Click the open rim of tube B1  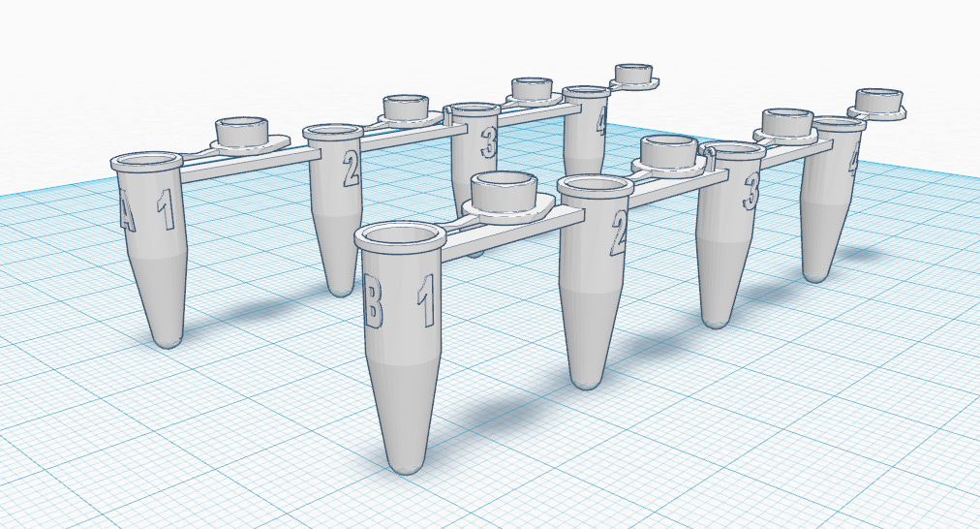[x=398, y=236]
